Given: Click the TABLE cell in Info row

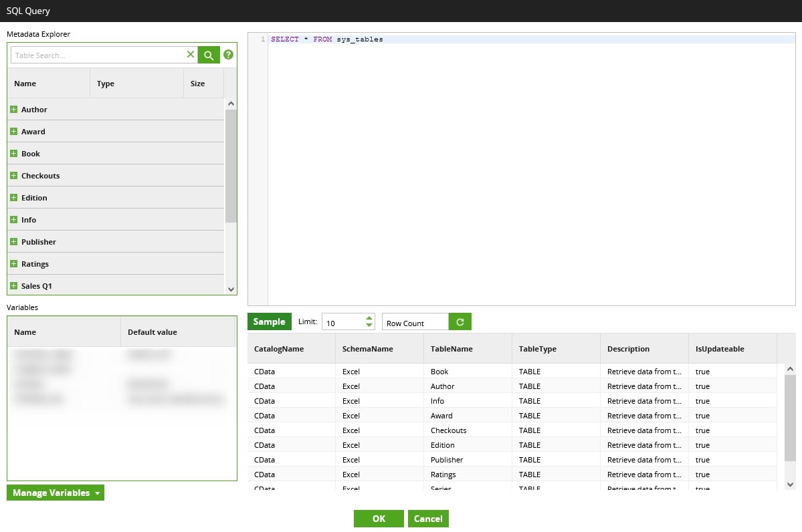Looking at the screenshot, I should click(556, 401).
